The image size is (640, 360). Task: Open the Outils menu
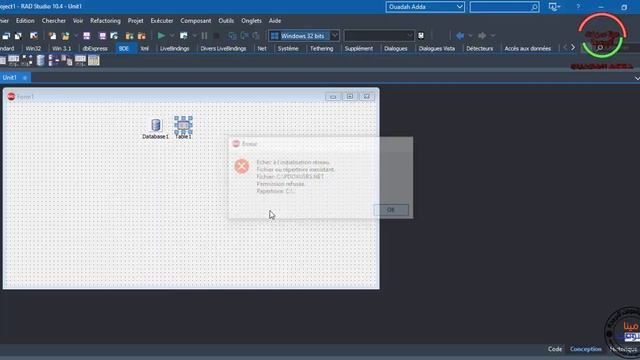pos(226,21)
